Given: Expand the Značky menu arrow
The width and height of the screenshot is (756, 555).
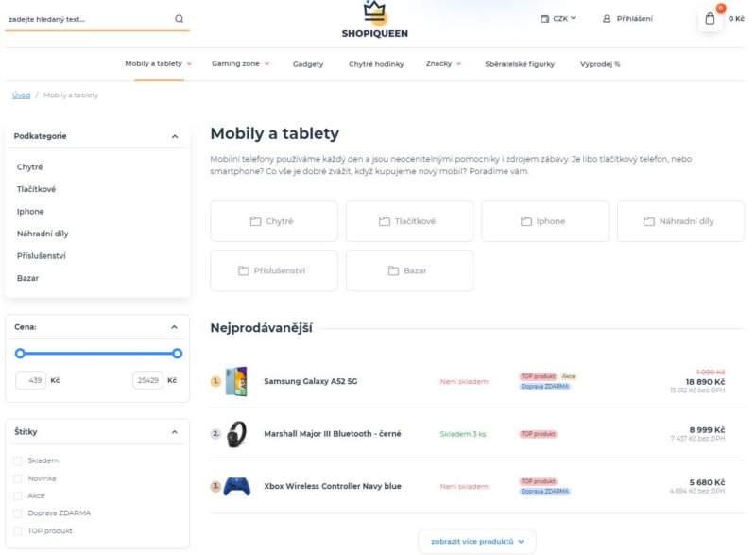Looking at the screenshot, I should [x=458, y=64].
